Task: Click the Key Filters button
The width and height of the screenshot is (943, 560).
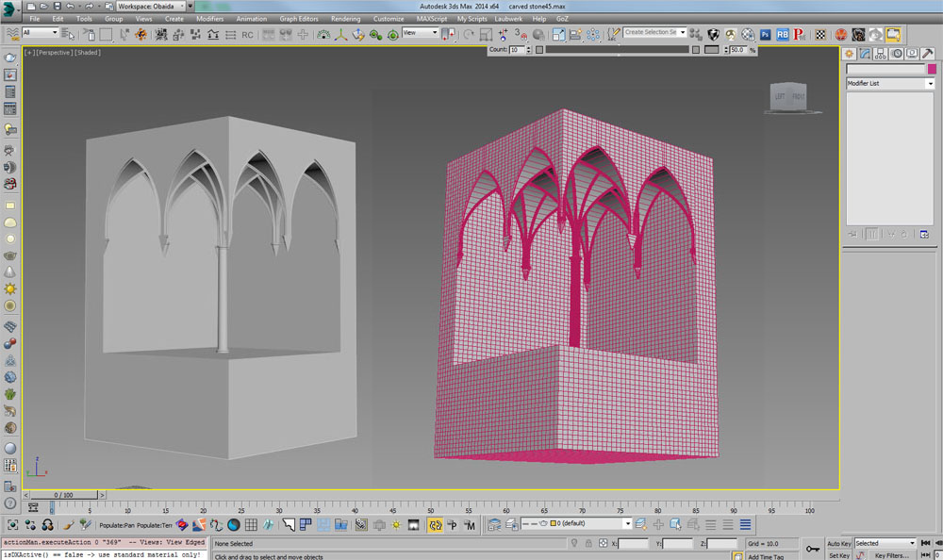Action: (893, 555)
